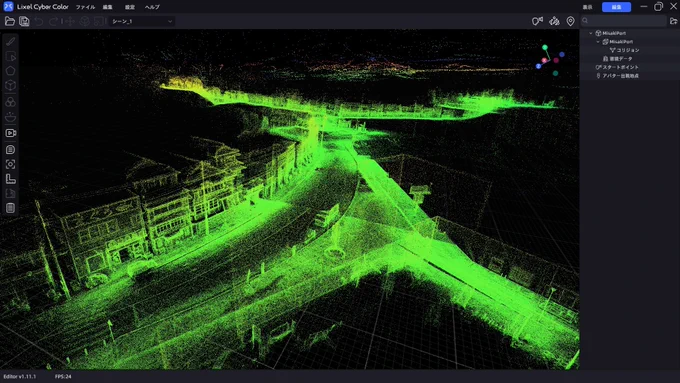Select the pentagon polygon tool in sidebar

(11, 71)
